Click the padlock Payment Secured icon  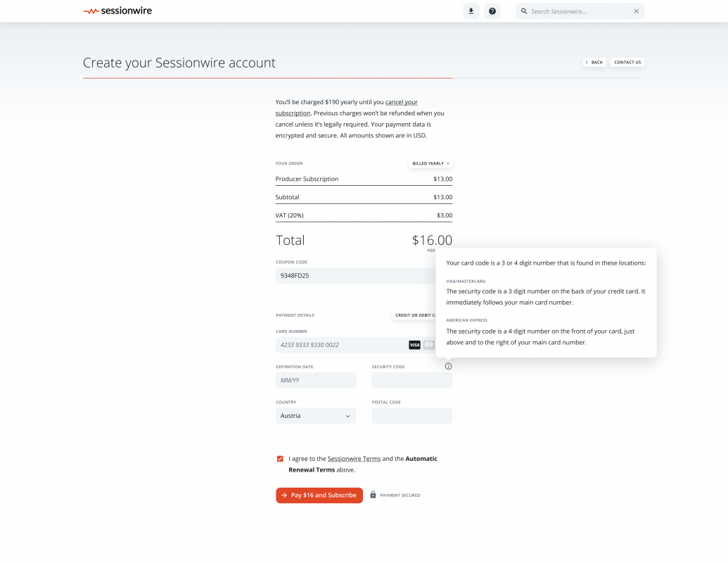click(x=373, y=495)
